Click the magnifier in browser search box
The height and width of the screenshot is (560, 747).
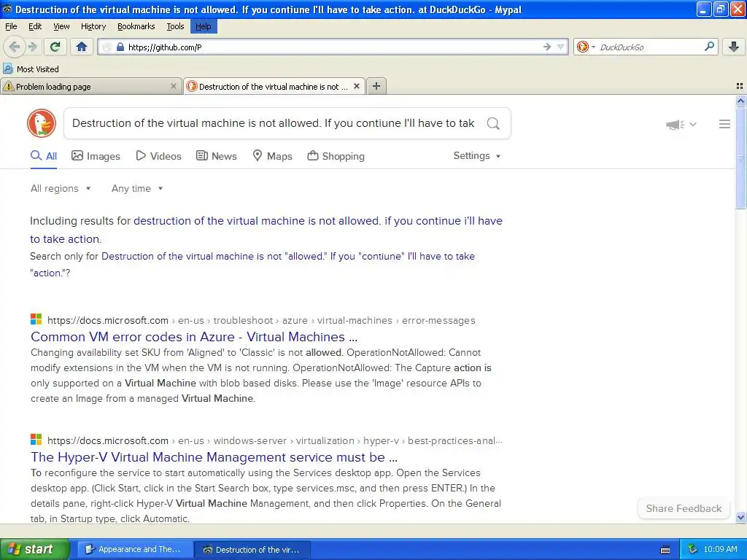(709, 46)
